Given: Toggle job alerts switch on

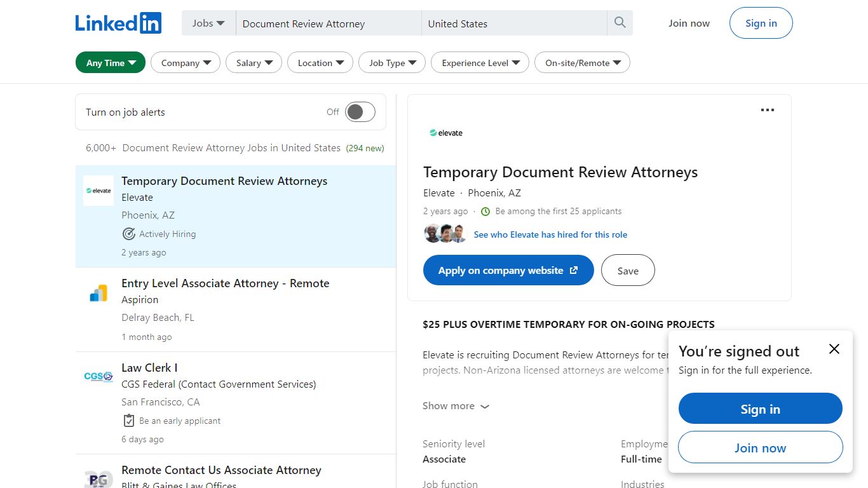Looking at the screenshot, I should [x=360, y=112].
